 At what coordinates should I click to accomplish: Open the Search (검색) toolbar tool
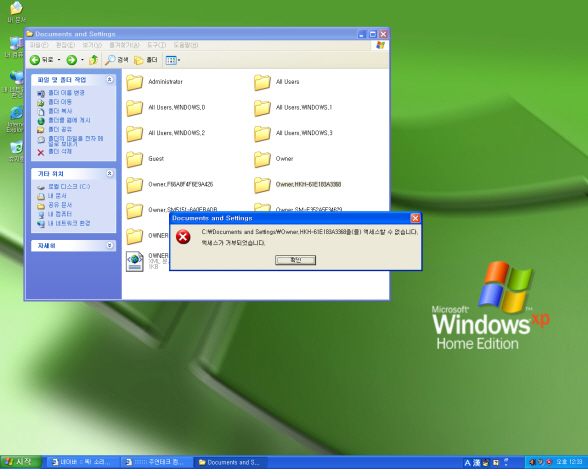(116, 60)
